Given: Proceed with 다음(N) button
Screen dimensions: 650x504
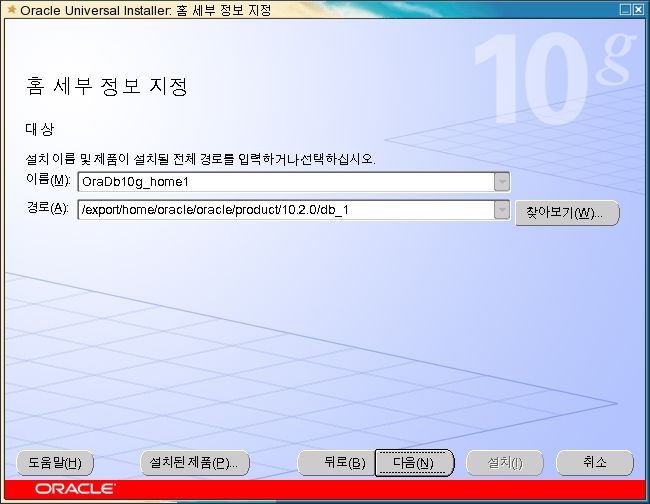Looking at the screenshot, I should point(414,463).
